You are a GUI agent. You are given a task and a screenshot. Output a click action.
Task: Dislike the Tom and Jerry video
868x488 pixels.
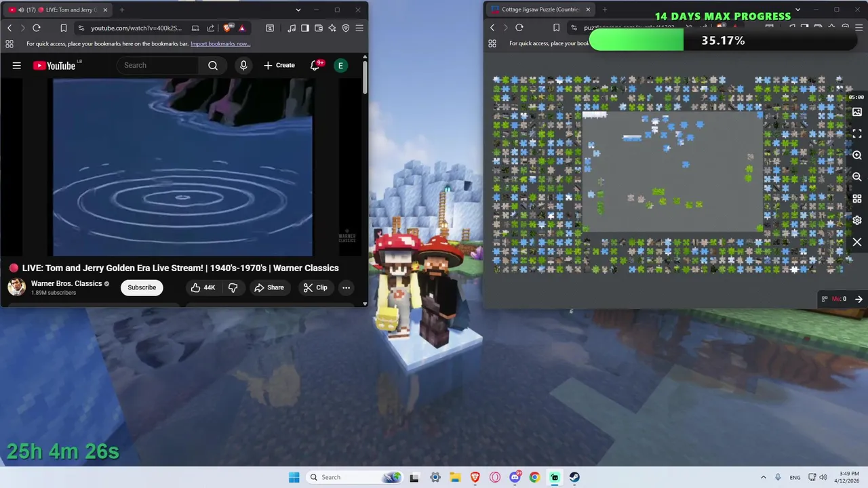(233, 287)
